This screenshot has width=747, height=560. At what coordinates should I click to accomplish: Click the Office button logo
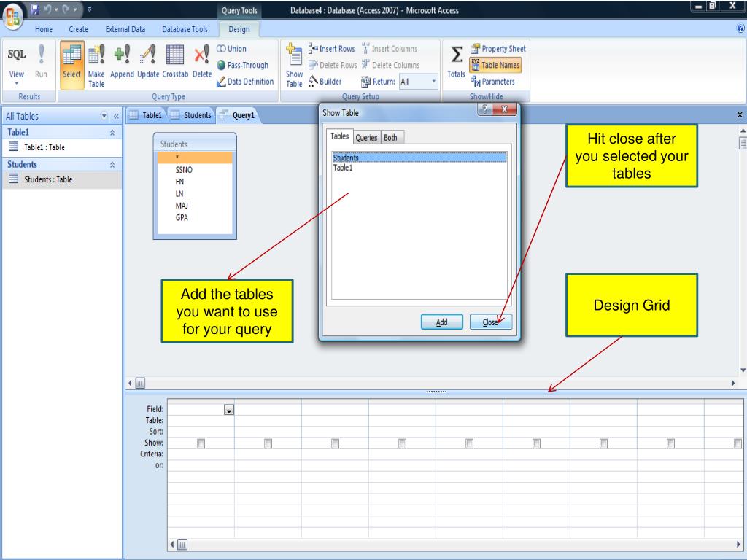[x=13, y=17]
